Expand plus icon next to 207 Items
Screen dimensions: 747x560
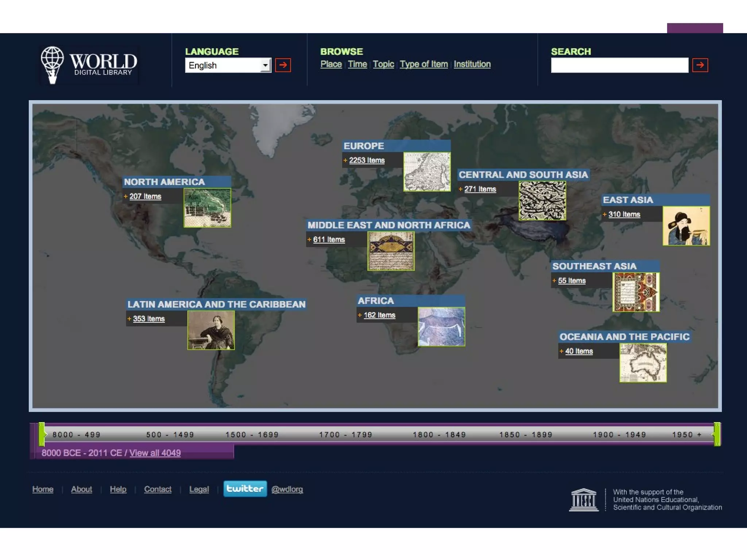point(125,196)
